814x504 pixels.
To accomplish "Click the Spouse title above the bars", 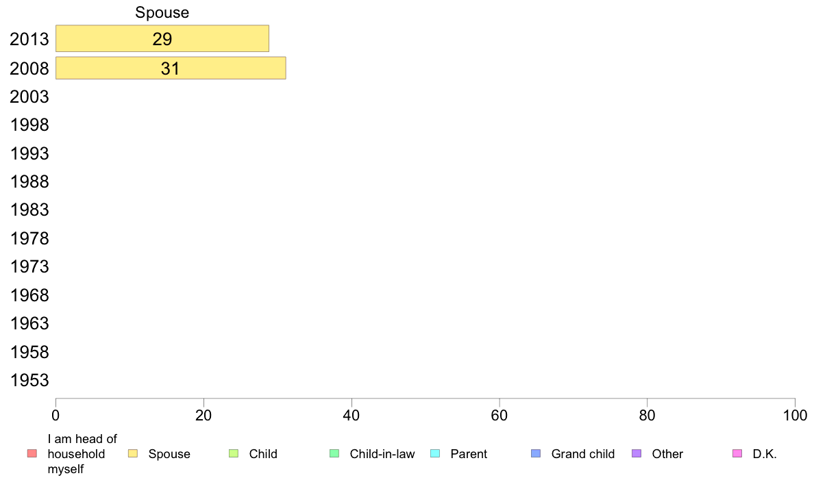I will click(x=162, y=12).
